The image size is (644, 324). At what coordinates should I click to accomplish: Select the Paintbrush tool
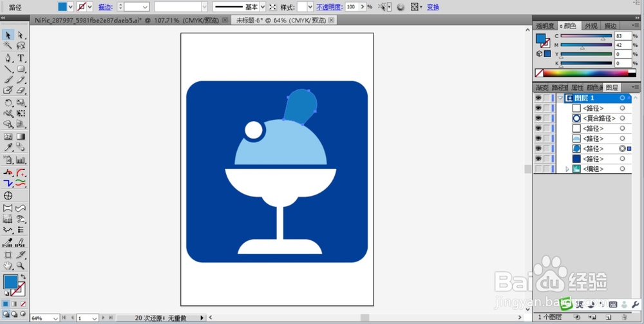pos(8,80)
